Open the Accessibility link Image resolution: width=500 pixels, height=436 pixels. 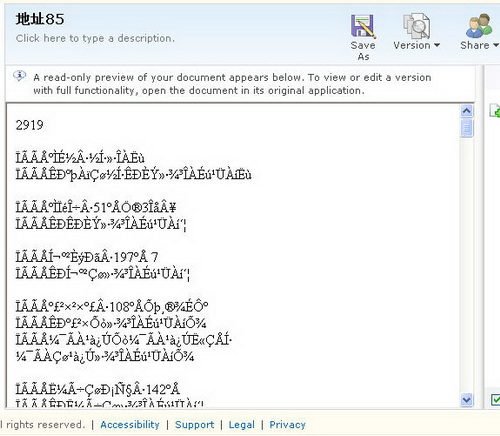pyautogui.click(x=130, y=424)
